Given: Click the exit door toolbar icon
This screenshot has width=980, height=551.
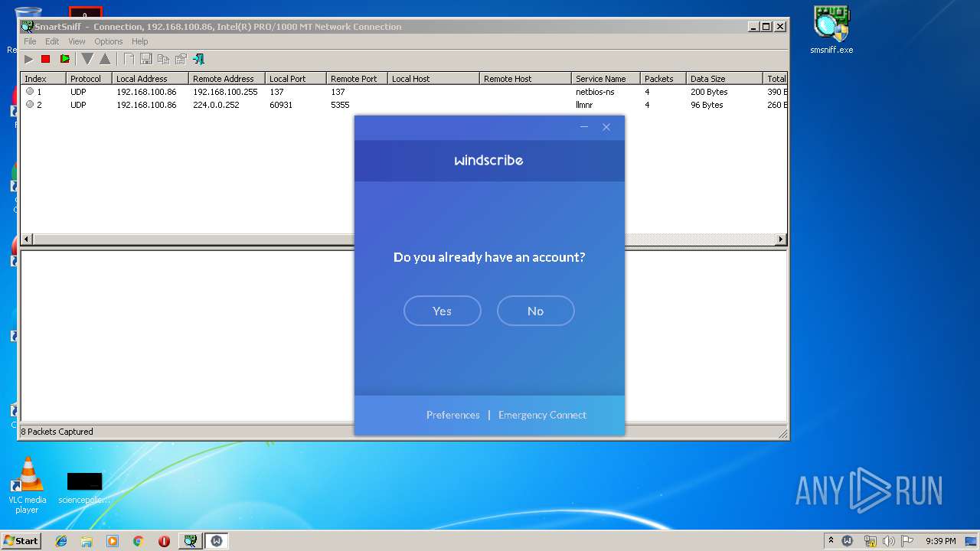Looking at the screenshot, I should click(x=198, y=59).
